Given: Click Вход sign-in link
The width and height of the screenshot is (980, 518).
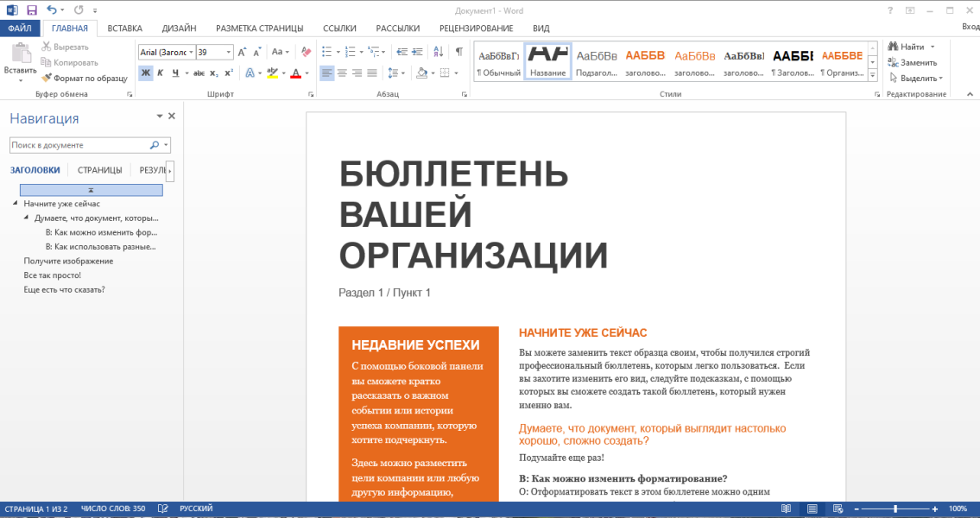Looking at the screenshot, I should pos(971,27).
